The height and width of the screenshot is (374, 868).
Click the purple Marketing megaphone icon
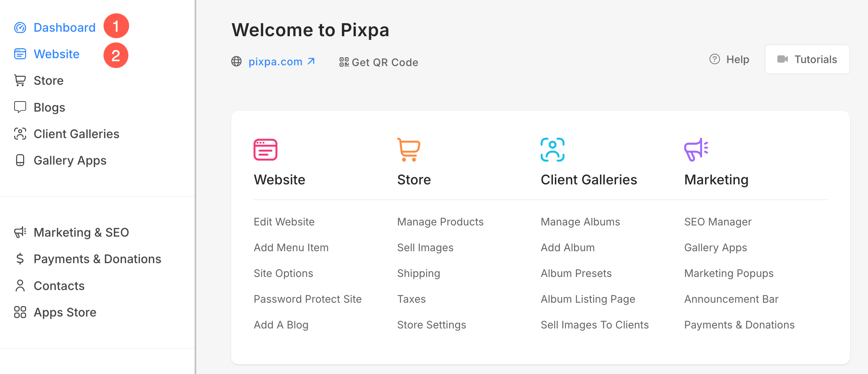click(696, 150)
